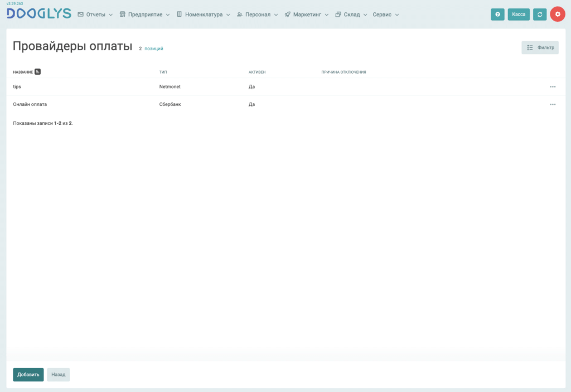Viewport: 571px width, 392px height.
Task: Click the Причина отключения column header
Action: [x=343, y=72]
